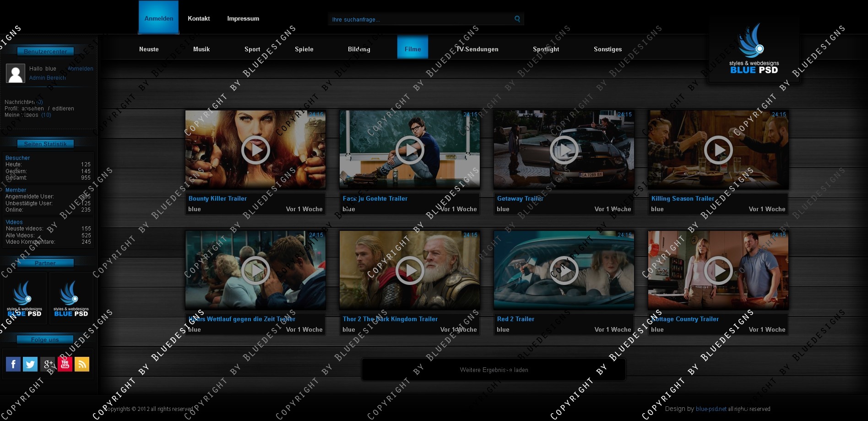Play the Thor 2 Dark Kingdom video
The width and height of the screenshot is (868, 421).
point(410,270)
